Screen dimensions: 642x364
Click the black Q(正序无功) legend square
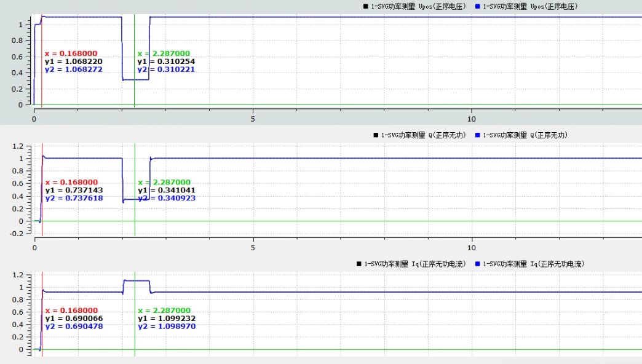click(376, 135)
